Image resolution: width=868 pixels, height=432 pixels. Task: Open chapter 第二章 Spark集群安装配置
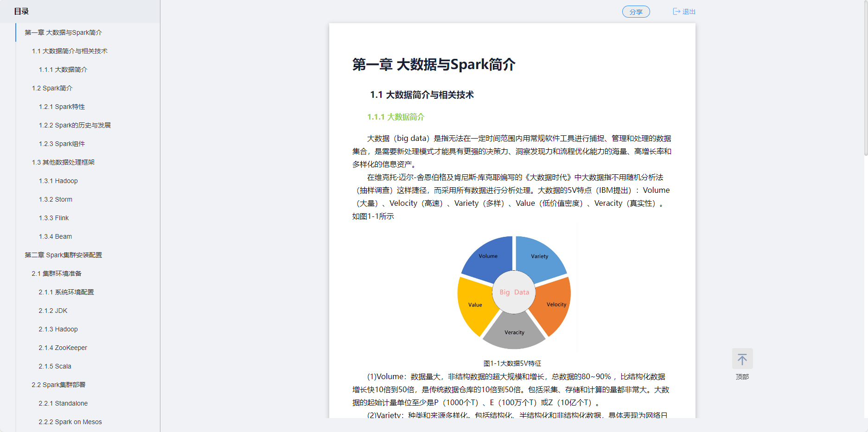coord(63,255)
